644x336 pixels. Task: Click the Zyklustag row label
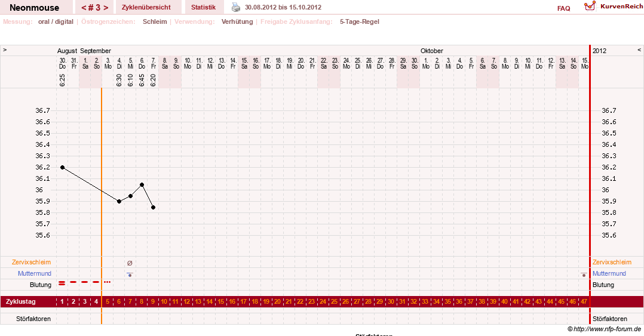pyautogui.click(x=20, y=301)
